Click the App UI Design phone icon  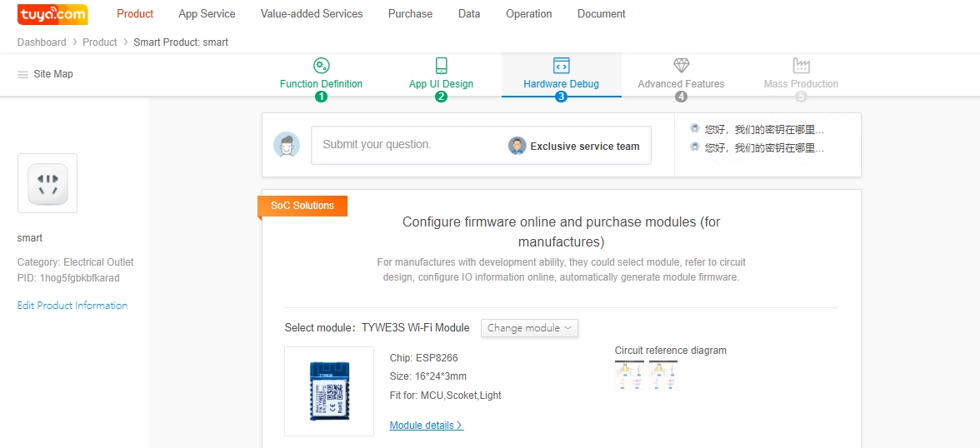click(x=442, y=66)
